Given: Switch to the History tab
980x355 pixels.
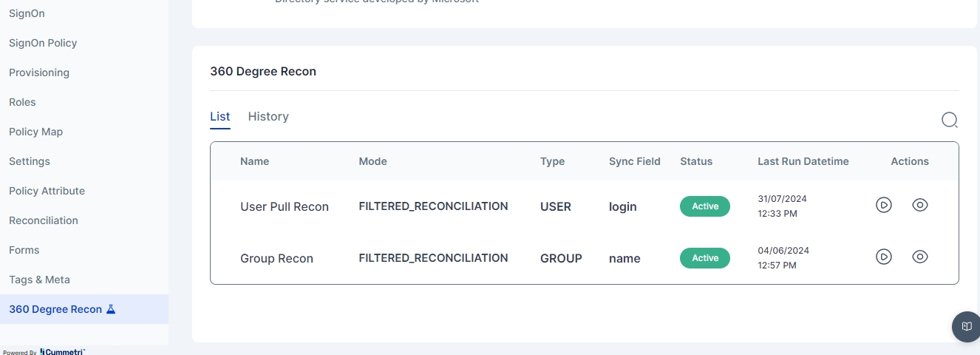Looking at the screenshot, I should tap(268, 117).
